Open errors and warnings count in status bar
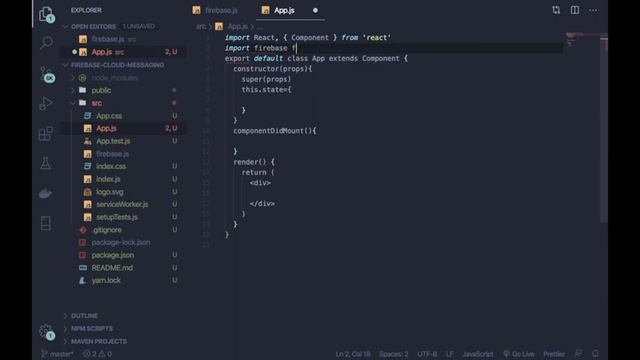 point(97,353)
